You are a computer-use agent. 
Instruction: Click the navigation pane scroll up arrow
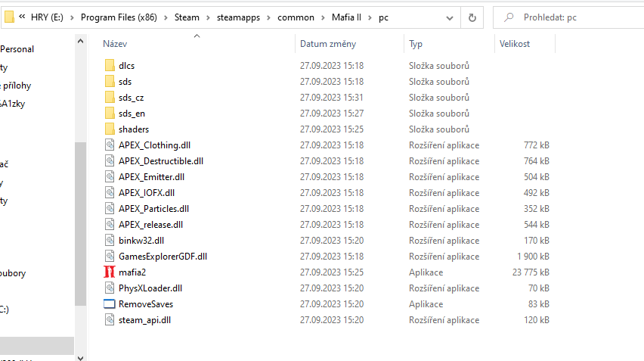[x=80, y=41]
